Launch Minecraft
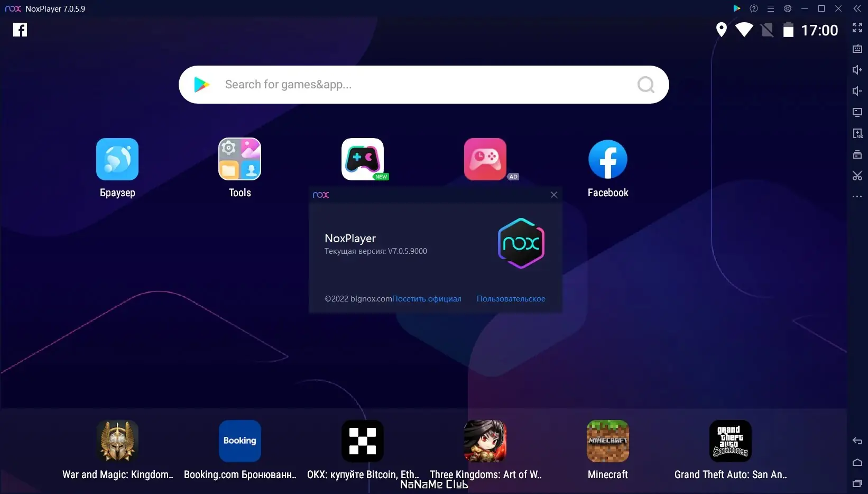This screenshot has width=868, height=494. coord(608,441)
